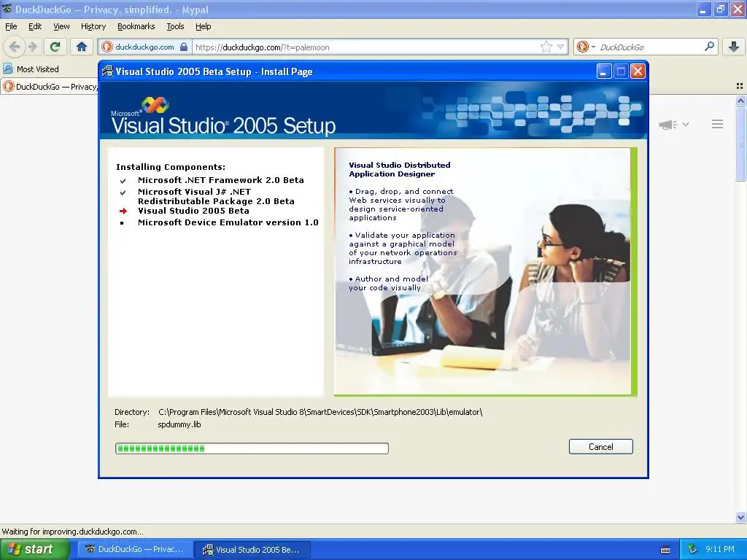Click the 9:11 PM system clock
This screenshot has width=747, height=560.
point(719,549)
